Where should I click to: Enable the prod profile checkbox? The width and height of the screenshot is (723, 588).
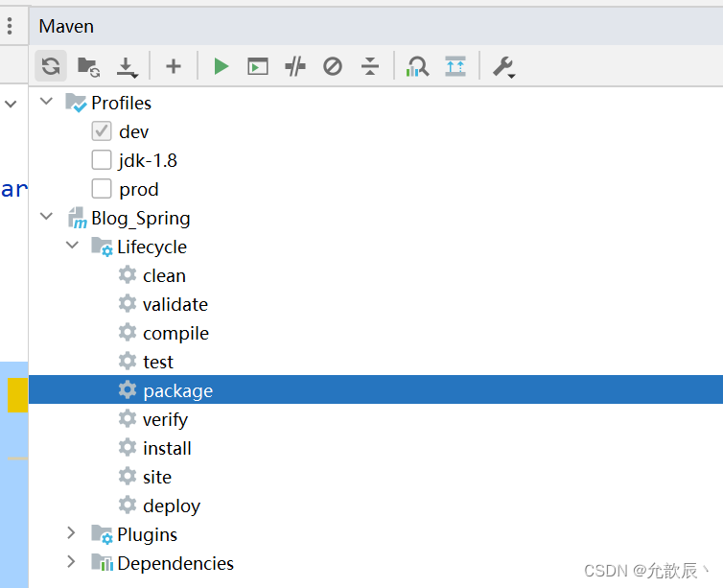pos(102,189)
